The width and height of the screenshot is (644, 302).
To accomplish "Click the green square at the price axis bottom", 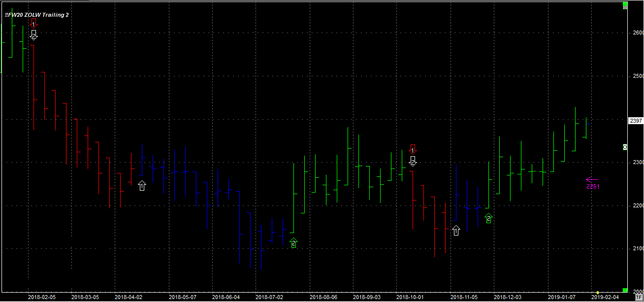I will tap(625, 290).
